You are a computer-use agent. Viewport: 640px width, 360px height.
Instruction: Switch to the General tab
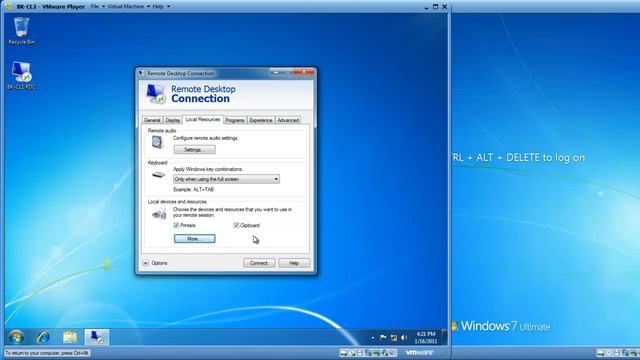tap(152, 120)
